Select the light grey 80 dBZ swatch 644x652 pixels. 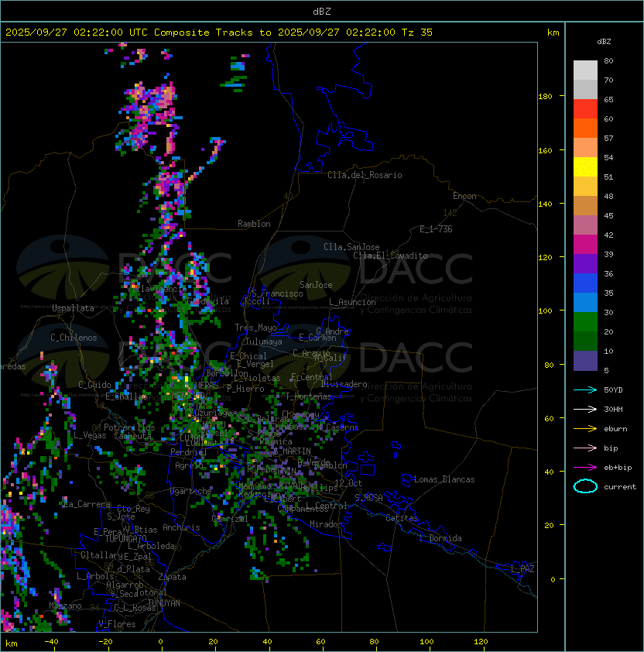pyautogui.click(x=585, y=70)
